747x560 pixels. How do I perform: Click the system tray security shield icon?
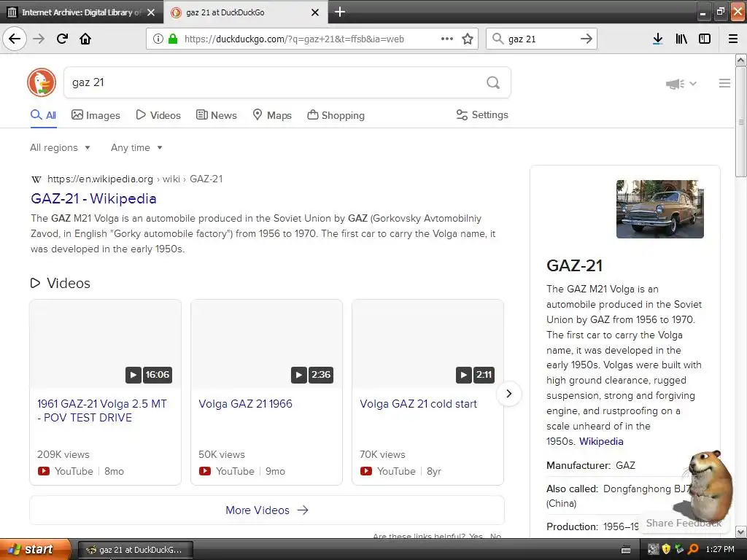pos(666,549)
